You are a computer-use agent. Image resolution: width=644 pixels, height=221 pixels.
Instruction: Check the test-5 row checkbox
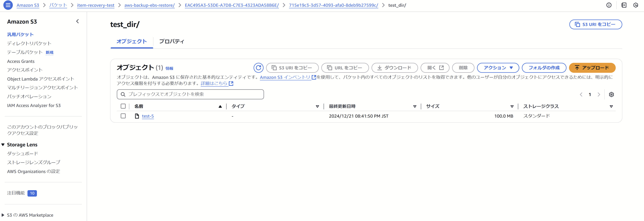[123, 116]
